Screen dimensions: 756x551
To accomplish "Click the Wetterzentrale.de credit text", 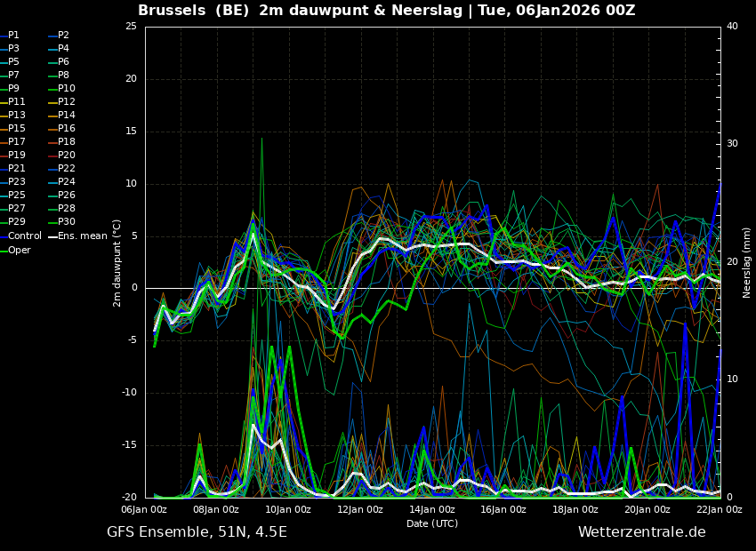I will click(x=642, y=532).
